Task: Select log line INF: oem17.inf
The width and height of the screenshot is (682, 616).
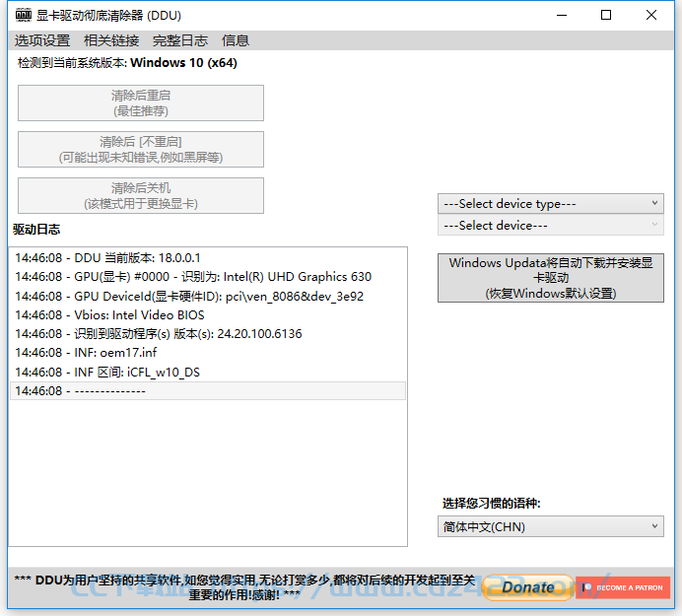Action: click(208, 353)
